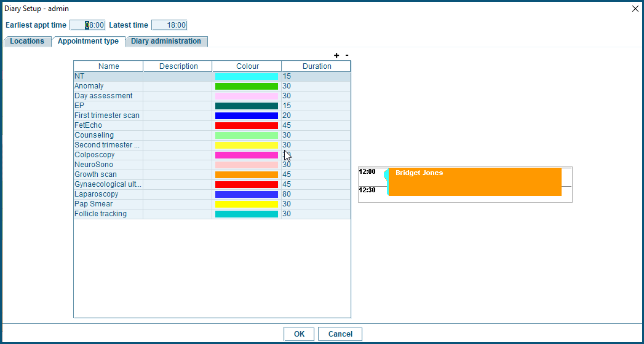Click the Earliest appt time field
This screenshot has width=644, height=344.
coord(87,25)
